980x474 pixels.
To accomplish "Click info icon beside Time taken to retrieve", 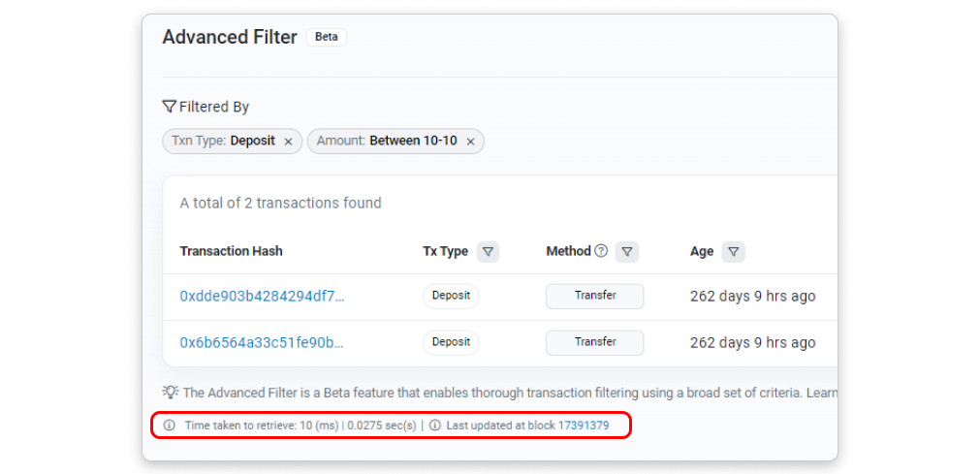I will pyautogui.click(x=170, y=425).
